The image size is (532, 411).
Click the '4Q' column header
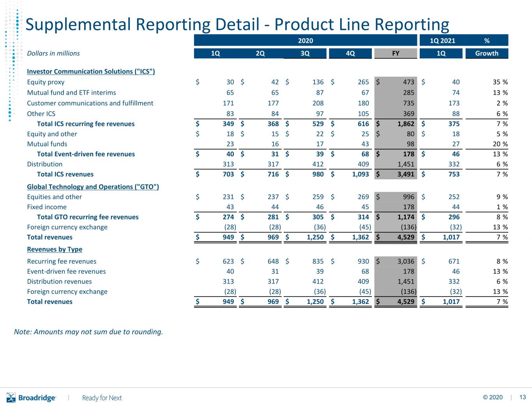click(350, 53)
